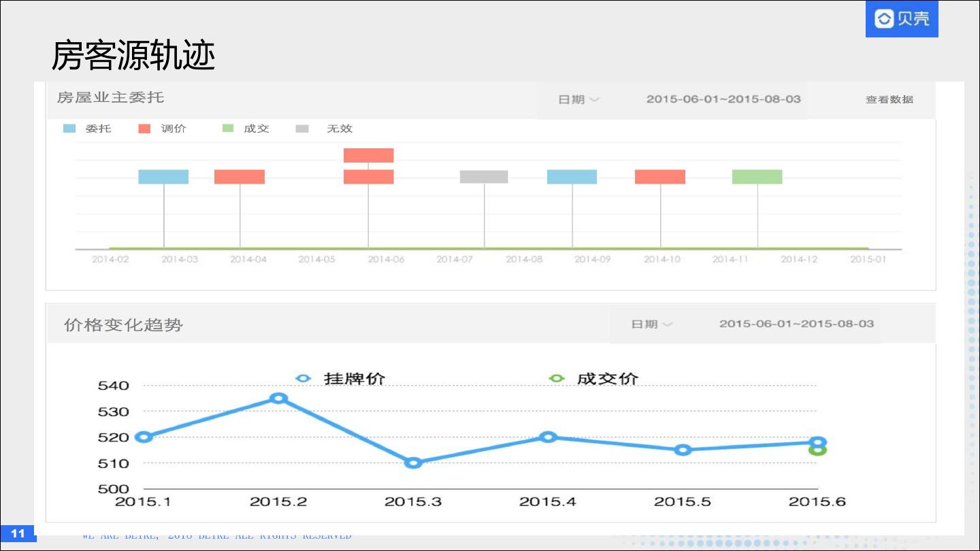
Task: Click the gray 无效 timeline event block
Action: [x=484, y=177]
